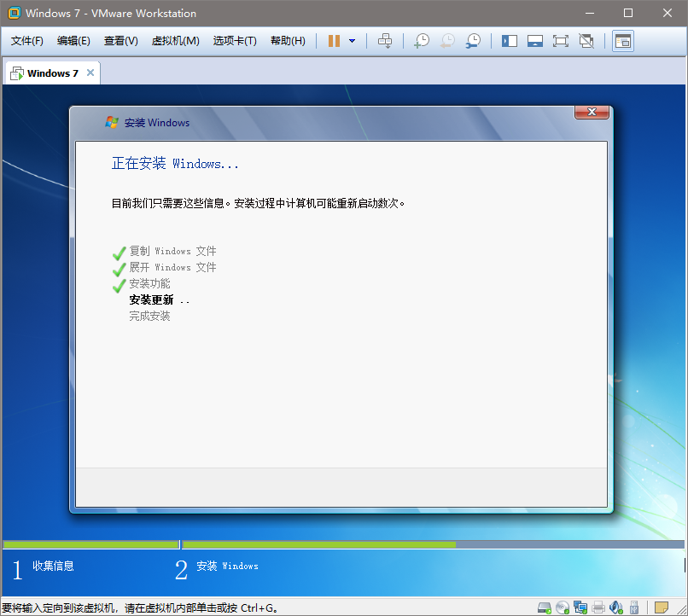The image size is (688, 616).
Task: Send Ctrl+Alt+Del to the virtual machine
Action: 385,41
